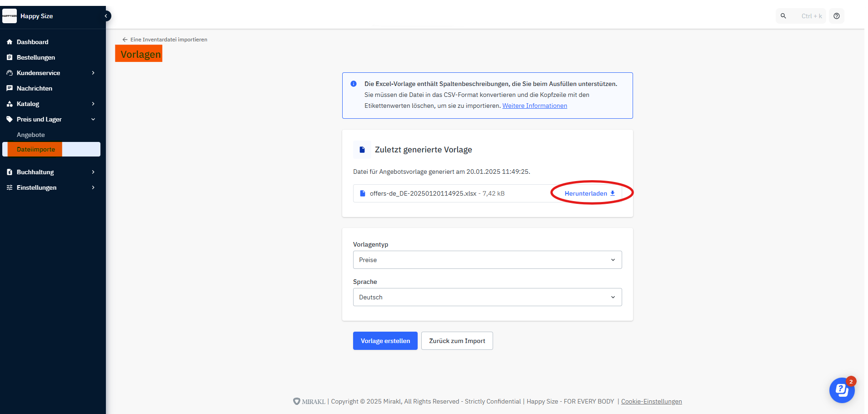Open the Sprache dropdown showing Deutsch
Screen dimensions: 868x414
[x=487, y=297]
